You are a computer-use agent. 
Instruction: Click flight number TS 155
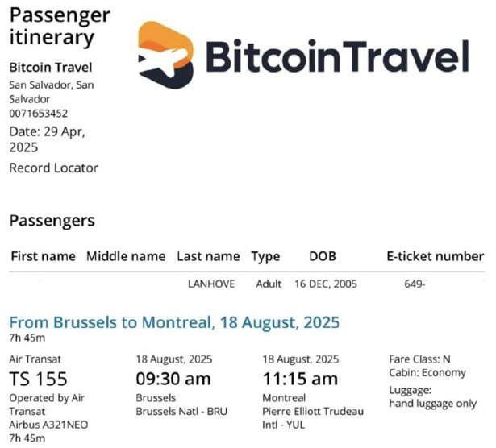[x=38, y=379]
